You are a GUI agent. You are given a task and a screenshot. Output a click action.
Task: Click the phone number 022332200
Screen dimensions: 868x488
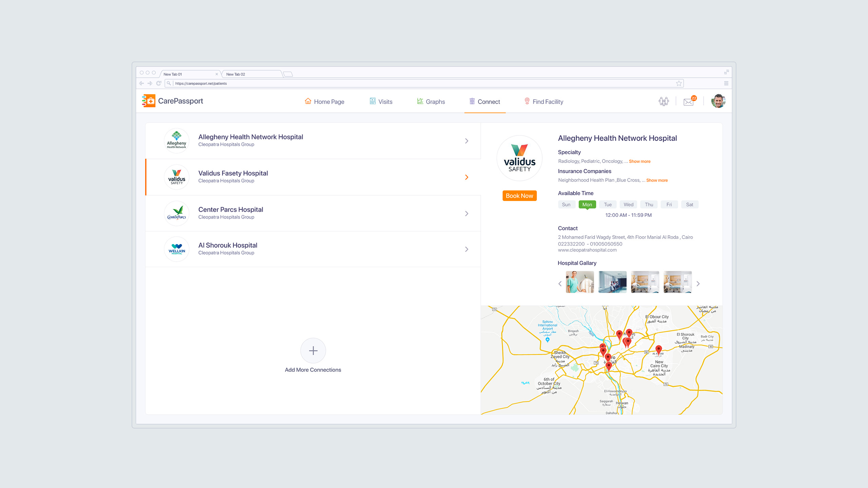pos(571,244)
